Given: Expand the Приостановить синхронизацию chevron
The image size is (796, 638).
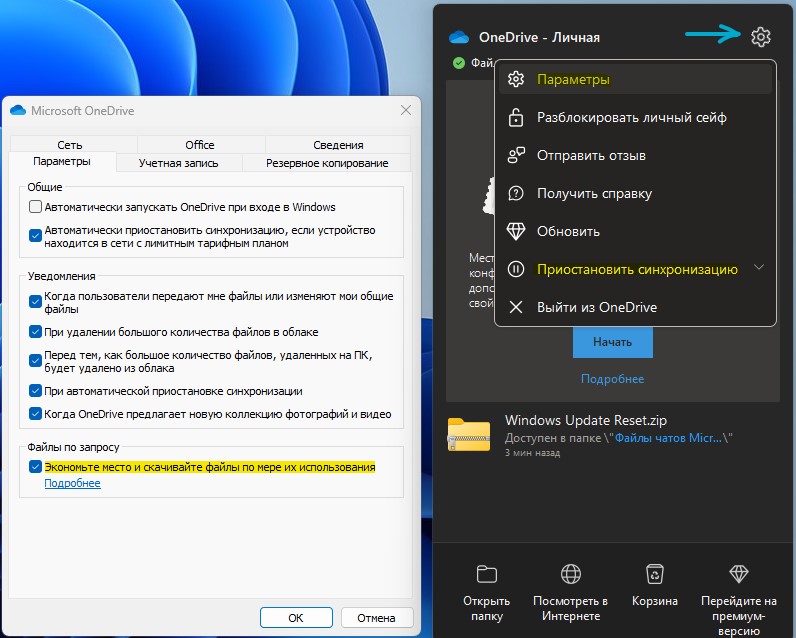Looking at the screenshot, I should tap(759, 267).
